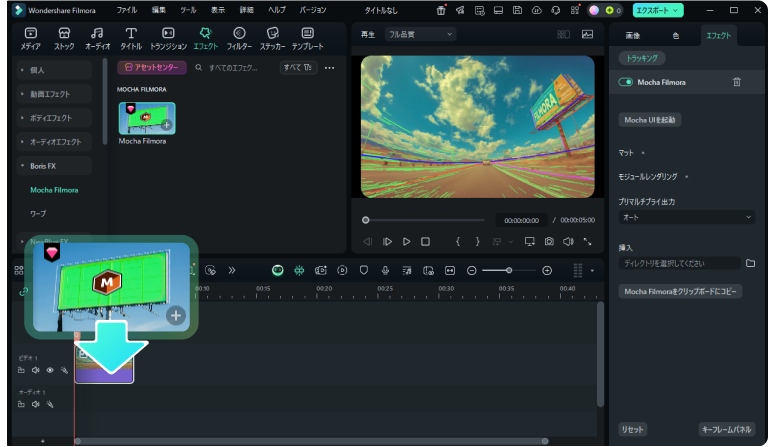Click the timeline marker shield icon

363,270
